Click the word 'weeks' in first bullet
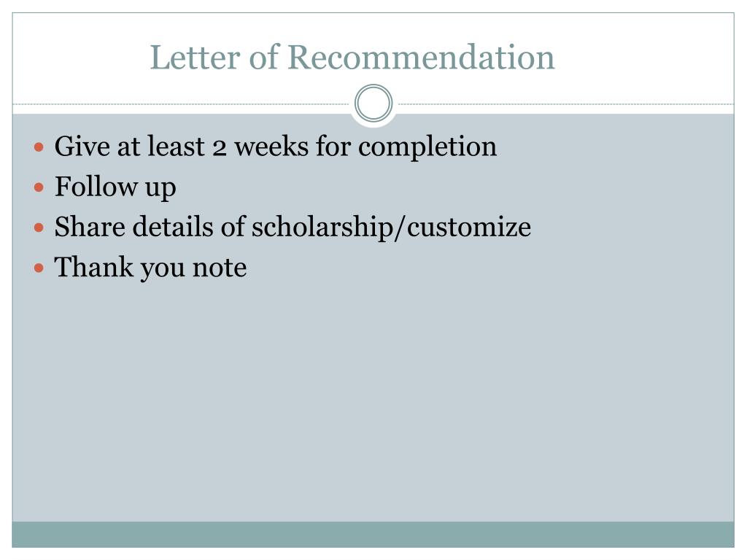The height and width of the screenshot is (560, 747). click(271, 146)
